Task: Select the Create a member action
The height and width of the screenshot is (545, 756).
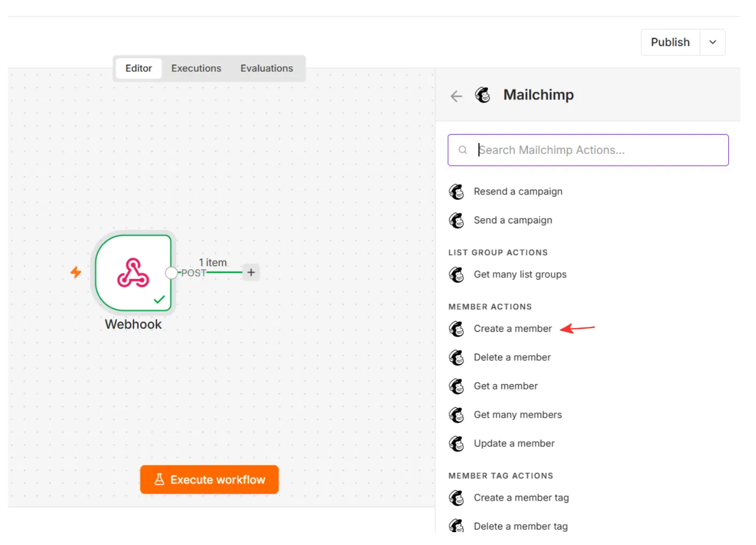Action: (x=513, y=329)
